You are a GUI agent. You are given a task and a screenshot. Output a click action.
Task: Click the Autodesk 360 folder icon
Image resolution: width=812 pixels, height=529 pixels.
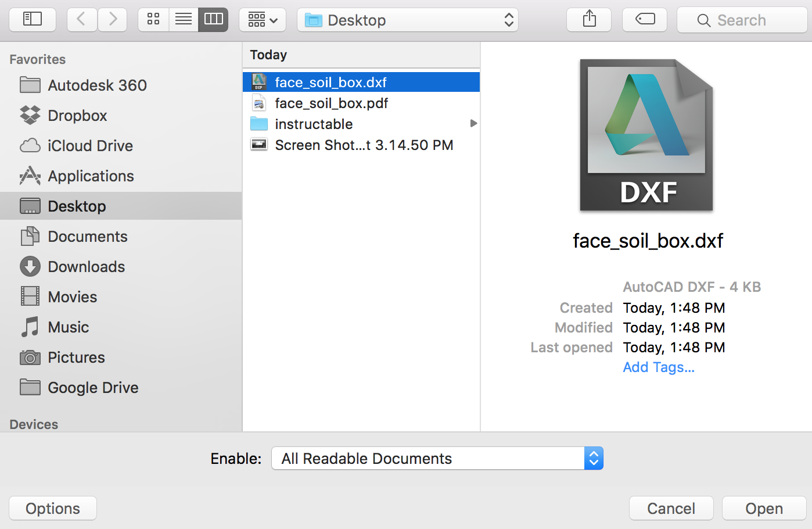30,85
